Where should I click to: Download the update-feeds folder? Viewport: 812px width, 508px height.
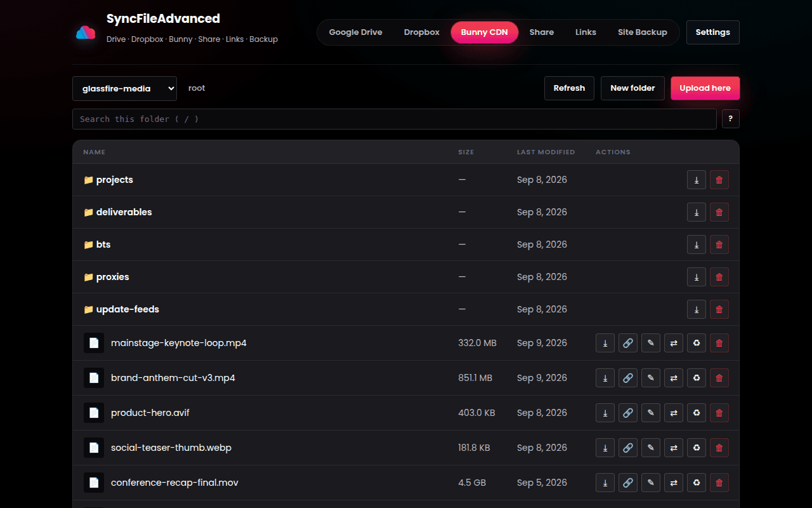click(x=696, y=309)
